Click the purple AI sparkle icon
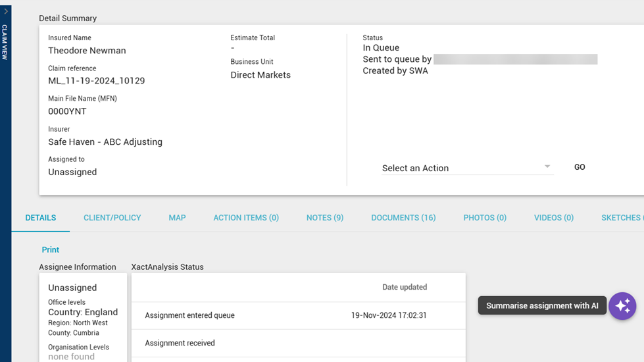This screenshot has width=644, height=362. point(622,306)
